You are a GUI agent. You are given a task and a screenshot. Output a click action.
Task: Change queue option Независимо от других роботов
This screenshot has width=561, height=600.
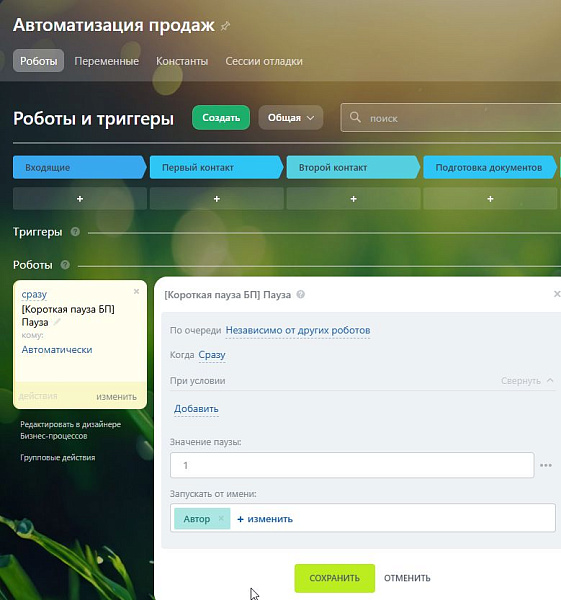[x=298, y=330]
